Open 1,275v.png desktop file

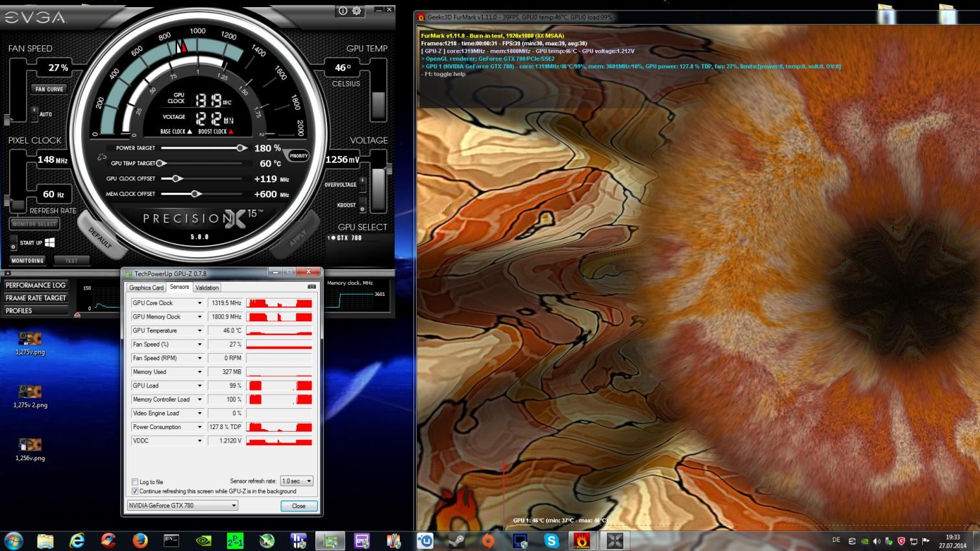point(30,343)
